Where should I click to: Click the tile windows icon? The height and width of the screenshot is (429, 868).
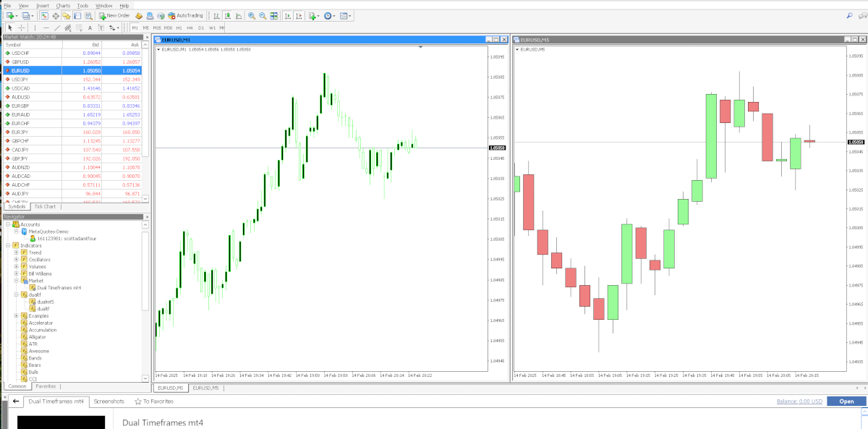click(273, 15)
